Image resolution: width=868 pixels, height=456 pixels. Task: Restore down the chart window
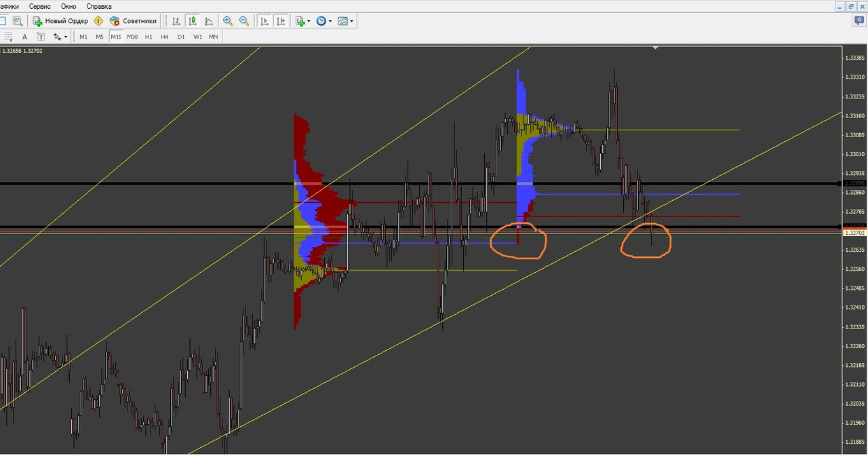[852, 6]
